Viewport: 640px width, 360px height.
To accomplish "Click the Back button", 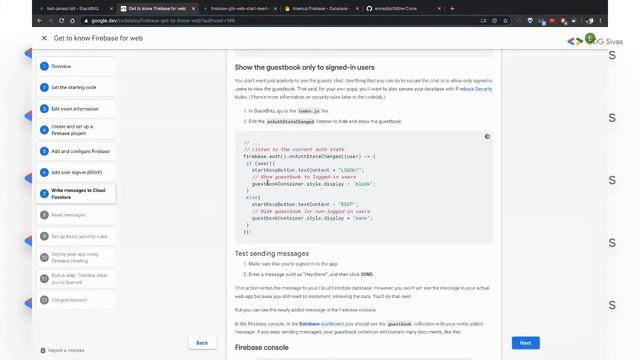I will pyautogui.click(x=202, y=343).
